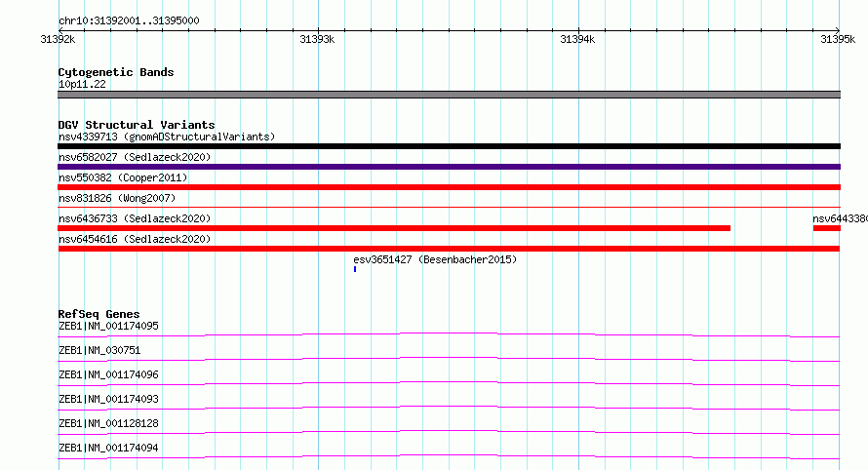Click the nsv831826 (Wong2007) label

click(x=117, y=198)
